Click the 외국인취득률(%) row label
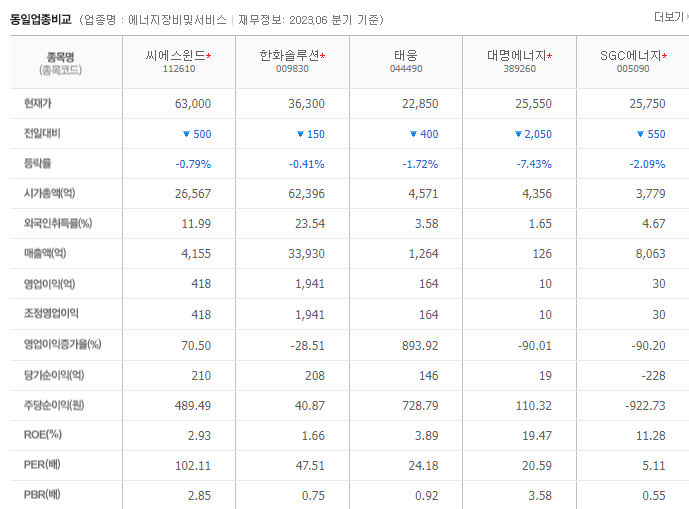 tap(58, 223)
